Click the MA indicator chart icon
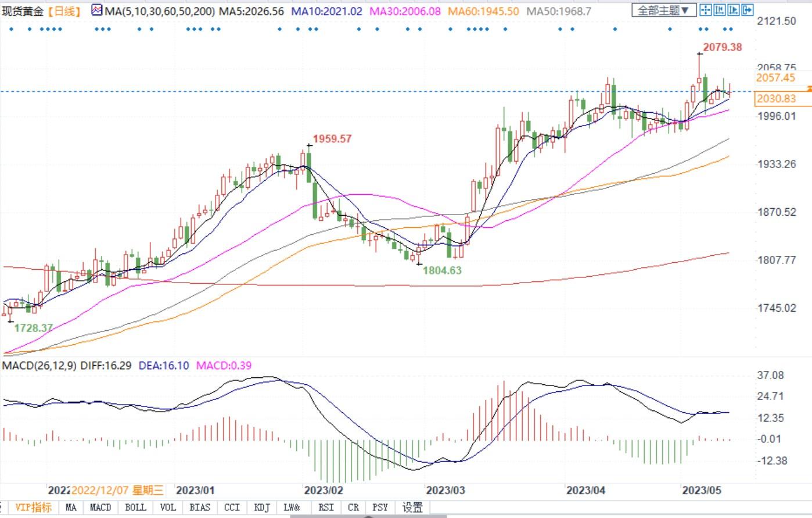Screen dimensions: 812x518 [x=96, y=10]
